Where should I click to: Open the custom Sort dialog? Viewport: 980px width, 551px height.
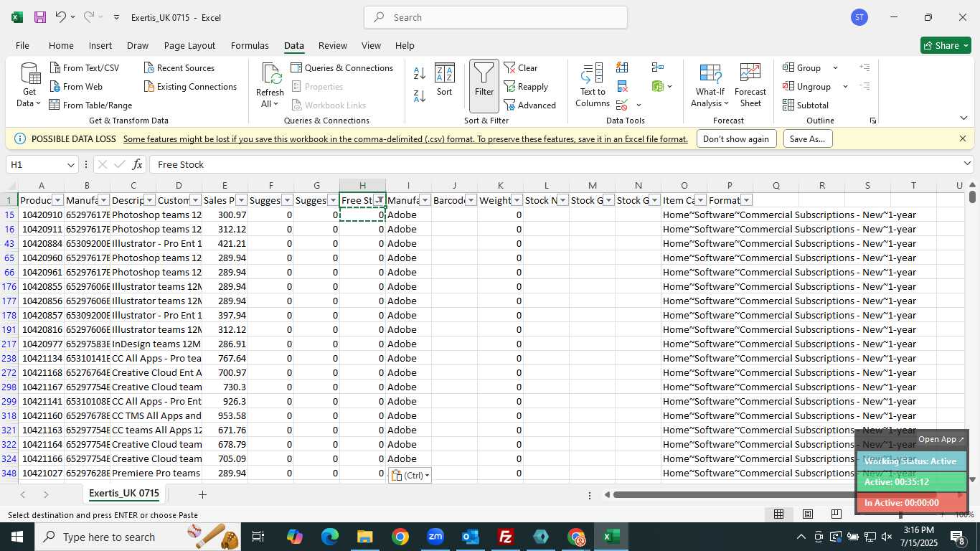[445, 80]
